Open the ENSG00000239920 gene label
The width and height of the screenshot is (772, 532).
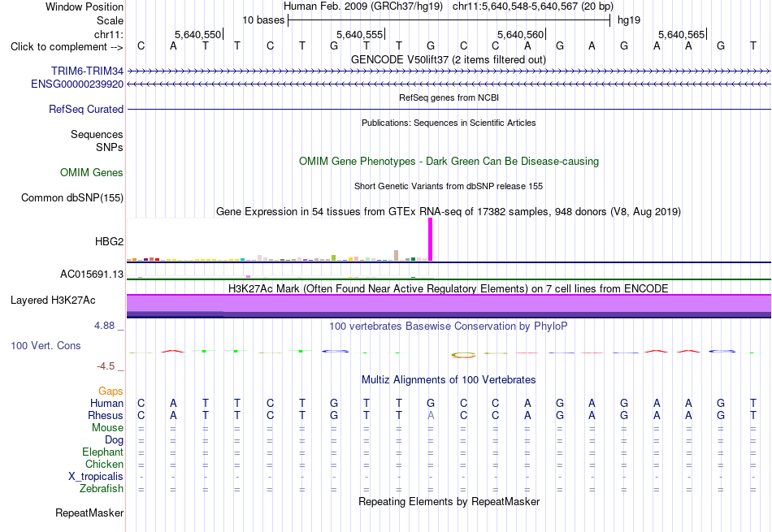pos(77,84)
